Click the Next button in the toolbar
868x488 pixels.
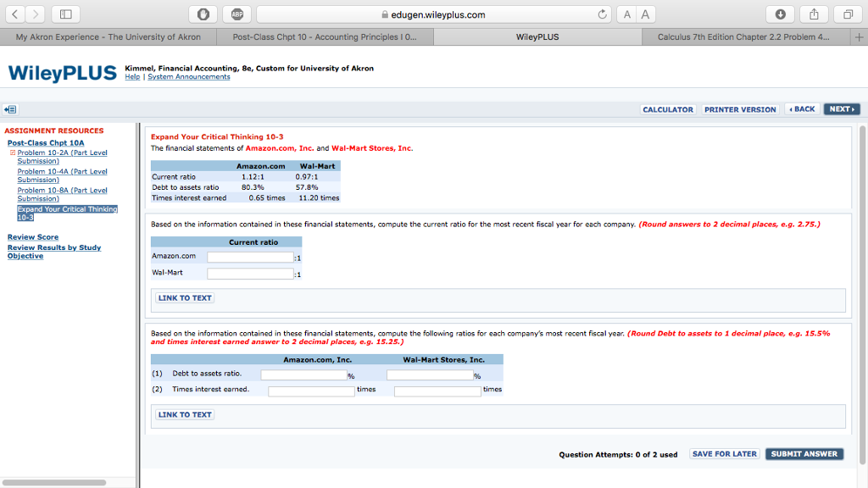coord(841,109)
